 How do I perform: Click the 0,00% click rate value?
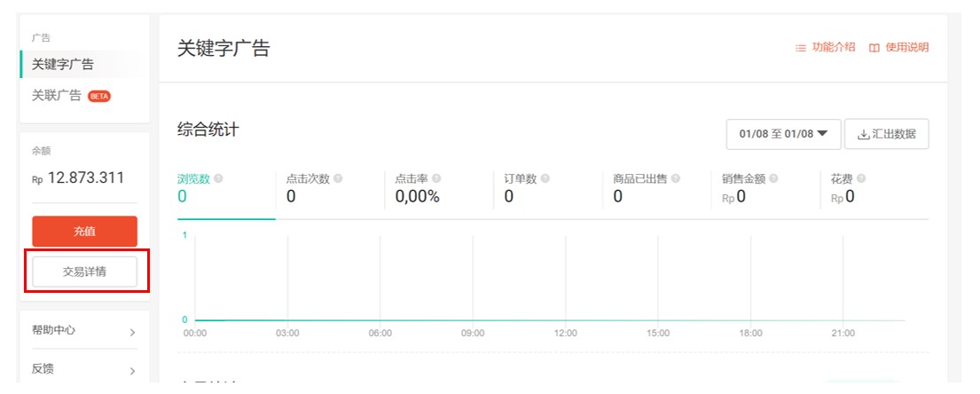click(418, 197)
